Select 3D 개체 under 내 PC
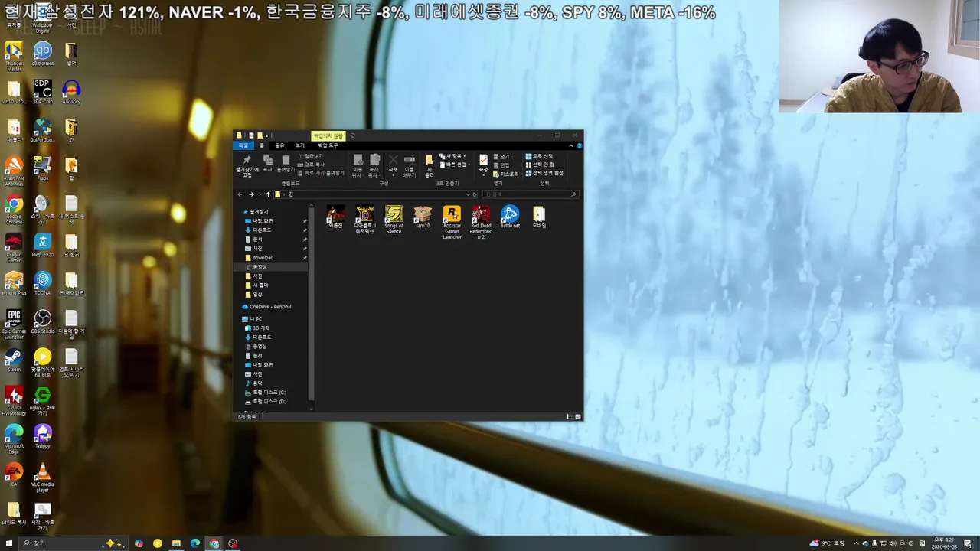The height and width of the screenshot is (551, 980). (257, 328)
